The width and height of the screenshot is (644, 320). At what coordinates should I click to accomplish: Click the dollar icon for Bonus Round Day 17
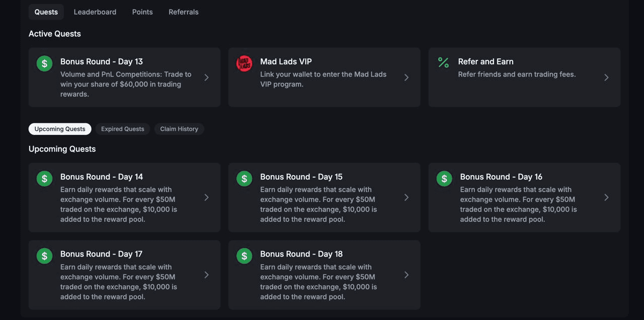(44, 256)
